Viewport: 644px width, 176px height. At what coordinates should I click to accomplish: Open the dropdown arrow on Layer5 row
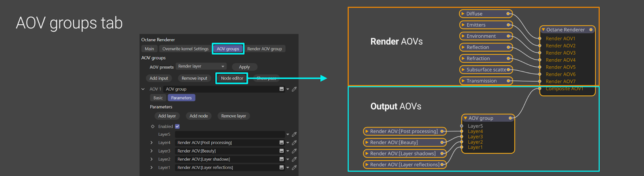tap(288, 135)
